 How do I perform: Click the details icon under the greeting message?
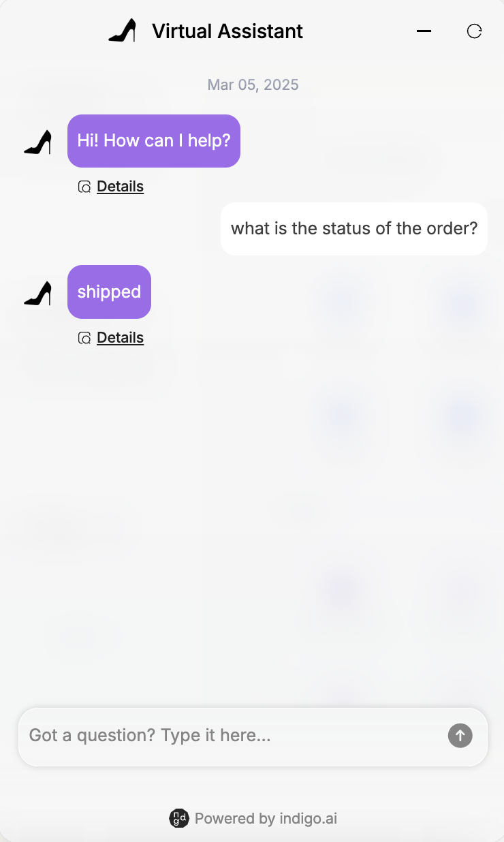click(84, 187)
